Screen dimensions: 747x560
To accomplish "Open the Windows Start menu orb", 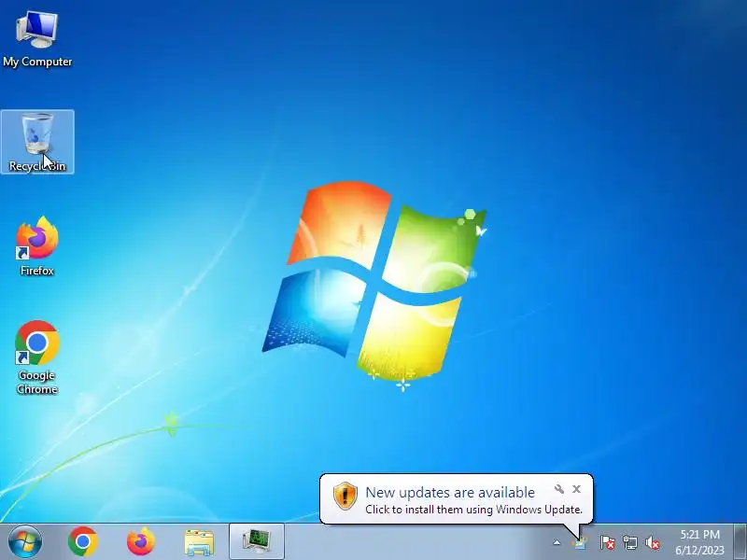I will coord(25,542).
